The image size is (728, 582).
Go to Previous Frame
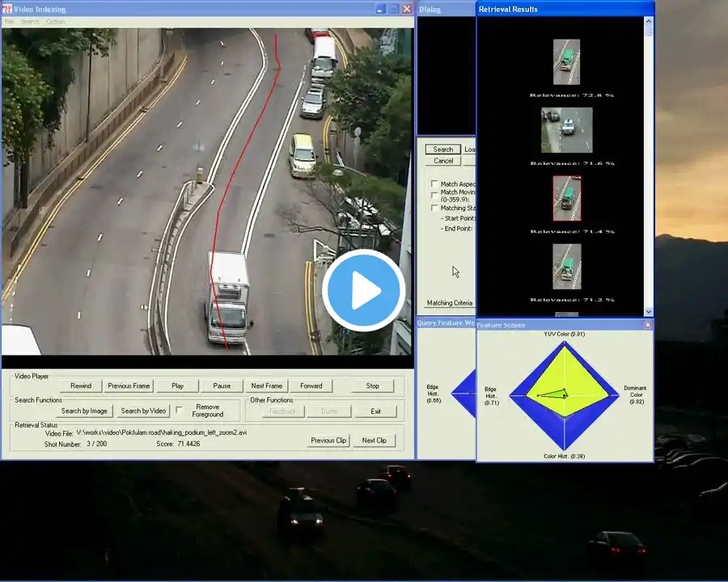(129, 386)
